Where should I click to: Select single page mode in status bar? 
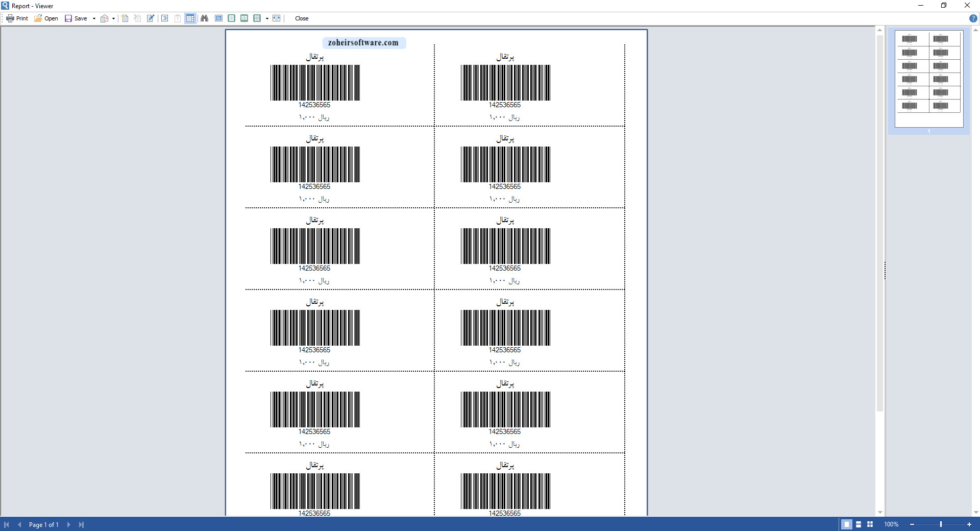846,524
